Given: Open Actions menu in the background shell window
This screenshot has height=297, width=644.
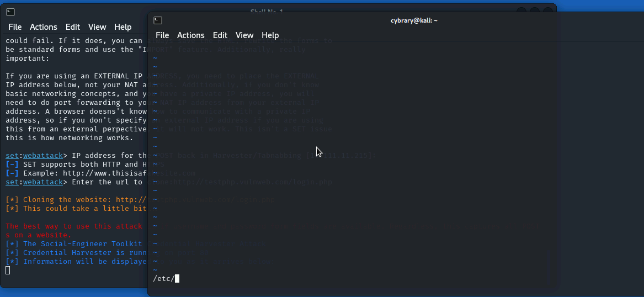Looking at the screenshot, I should click(43, 27).
